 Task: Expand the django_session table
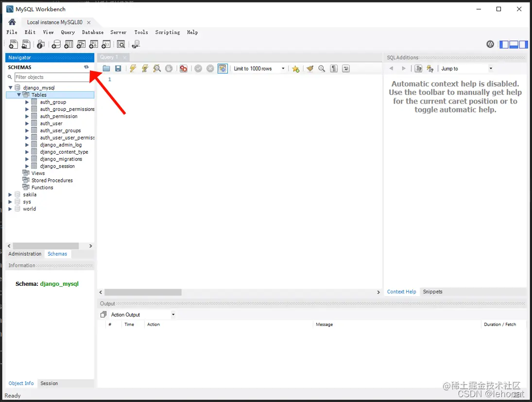click(x=27, y=166)
